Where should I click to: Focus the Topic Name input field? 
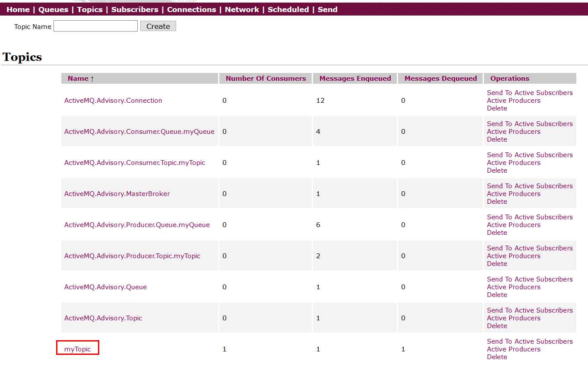point(95,26)
